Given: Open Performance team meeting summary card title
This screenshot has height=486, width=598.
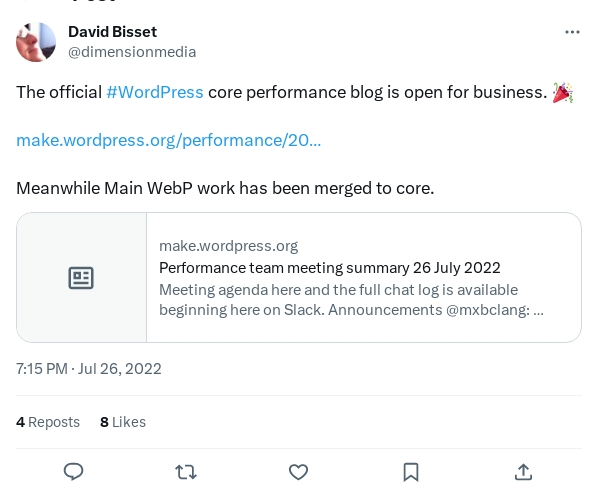Looking at the screenshot, I should point(330,268).
